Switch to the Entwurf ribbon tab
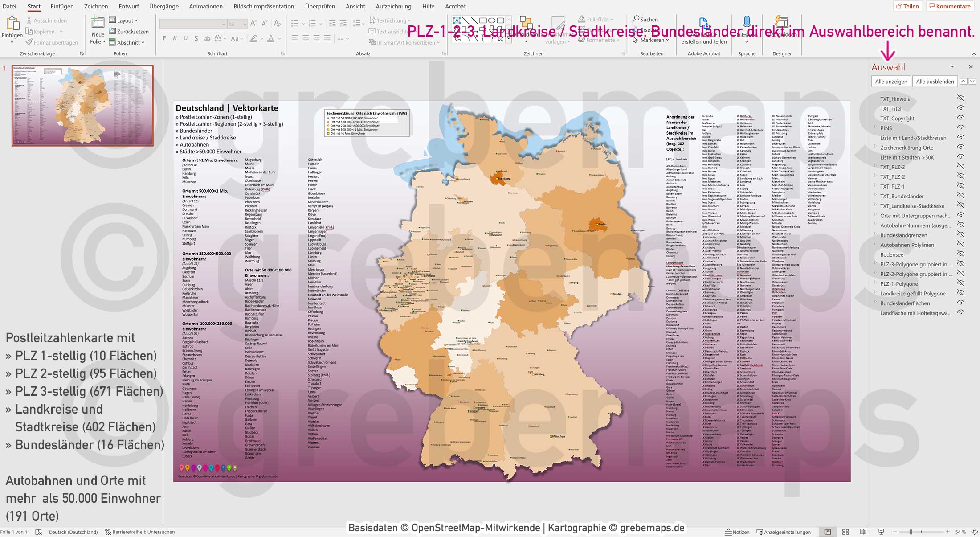 (x=129, y=6)
